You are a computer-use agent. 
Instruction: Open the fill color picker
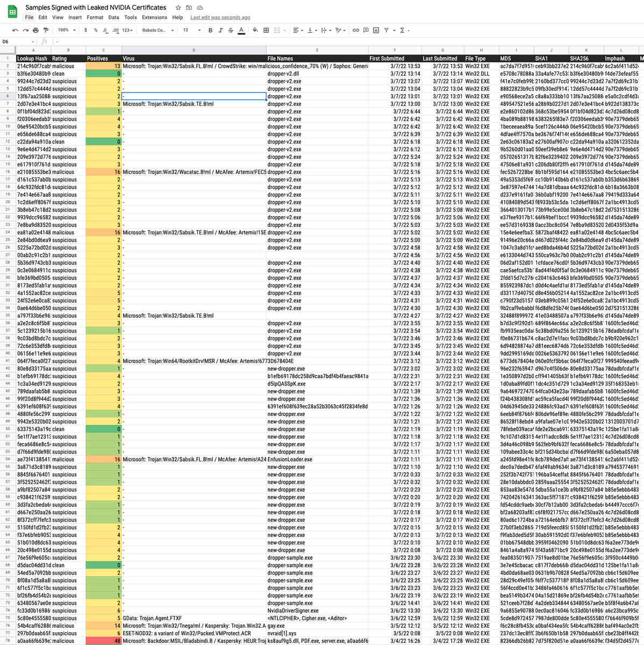click(x=255, y=30)
